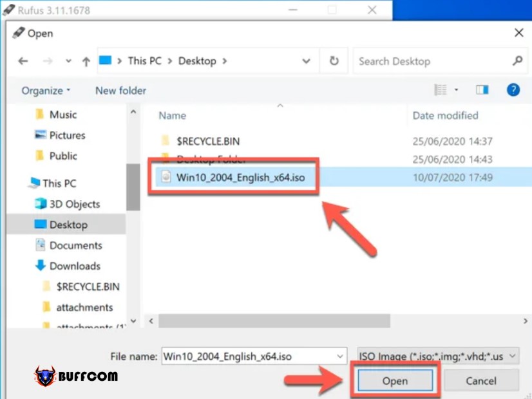This screenshot has height=399, width=532.
Task: Click the Cancel button
Action: pyautogui.click(x=480, y=381)
